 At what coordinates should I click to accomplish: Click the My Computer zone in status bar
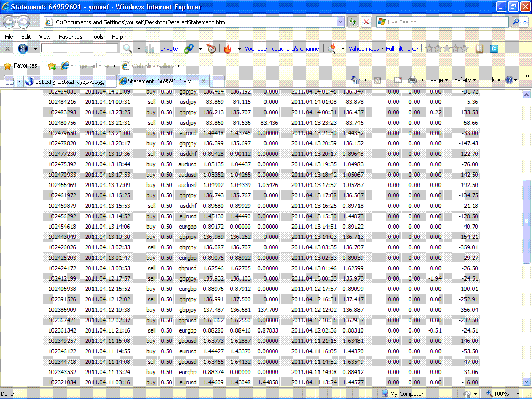coord(403,394)
